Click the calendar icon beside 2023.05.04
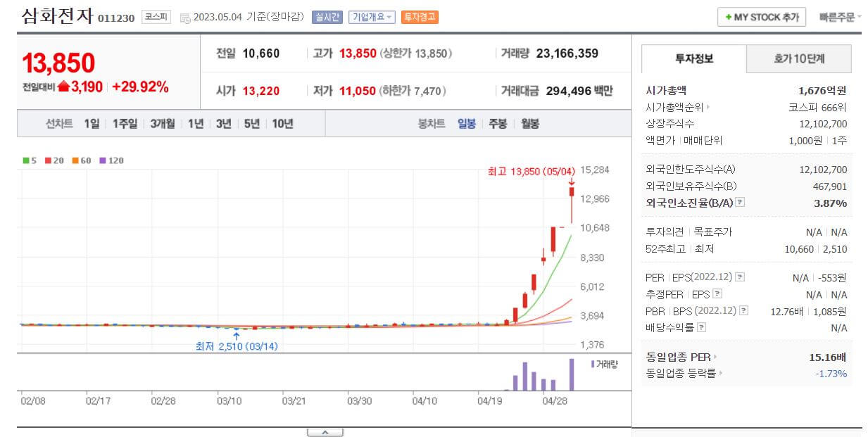Screen dimensions: 868x437 click(x=185, y=18)
